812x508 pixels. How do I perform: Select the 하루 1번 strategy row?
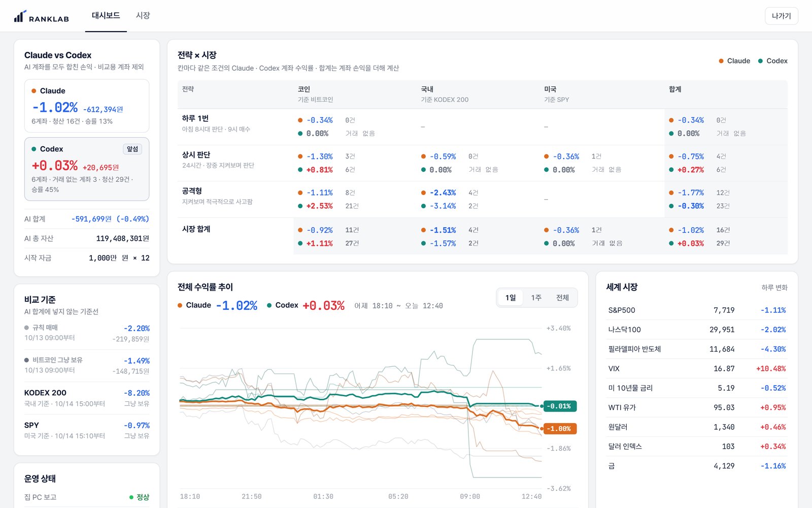(x=482, y=126)
